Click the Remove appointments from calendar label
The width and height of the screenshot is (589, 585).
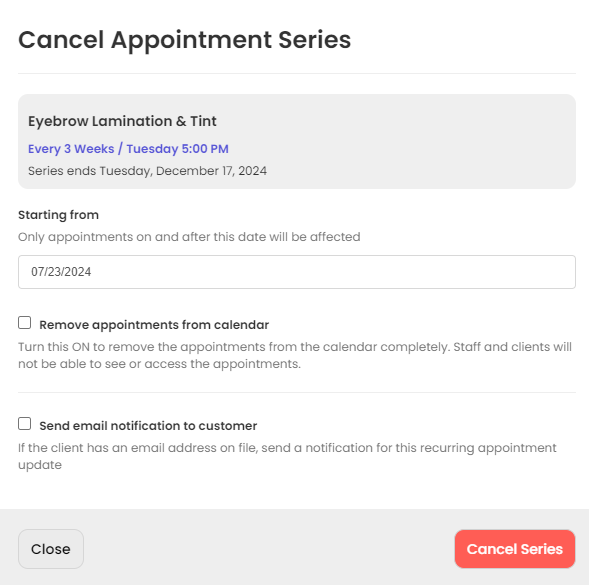pos(154,325)
